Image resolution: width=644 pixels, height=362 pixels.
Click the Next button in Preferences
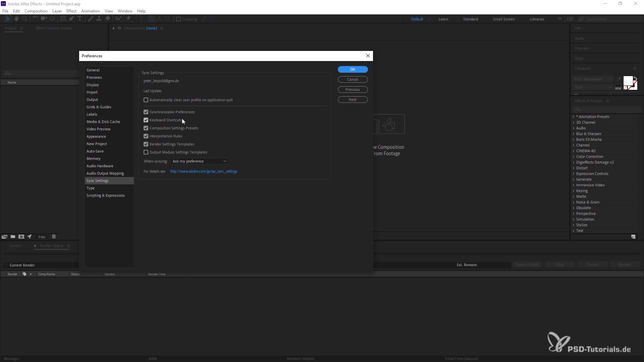(353, 100)
